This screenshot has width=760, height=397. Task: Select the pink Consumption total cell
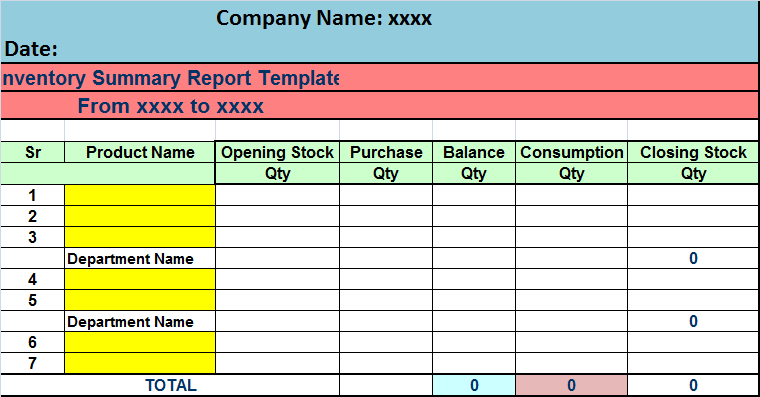(571, 385)
